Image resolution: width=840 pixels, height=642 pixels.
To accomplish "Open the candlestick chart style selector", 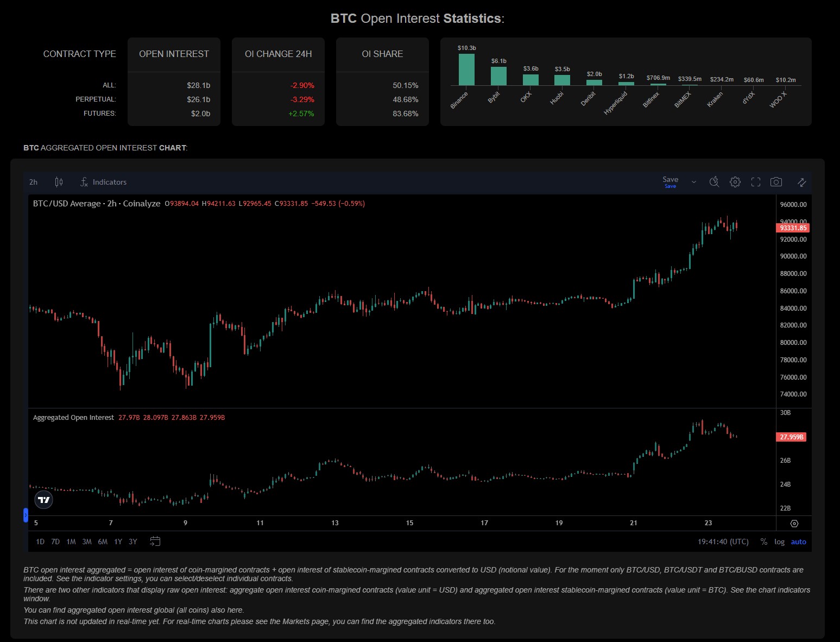I will click(x=59, y=182).
